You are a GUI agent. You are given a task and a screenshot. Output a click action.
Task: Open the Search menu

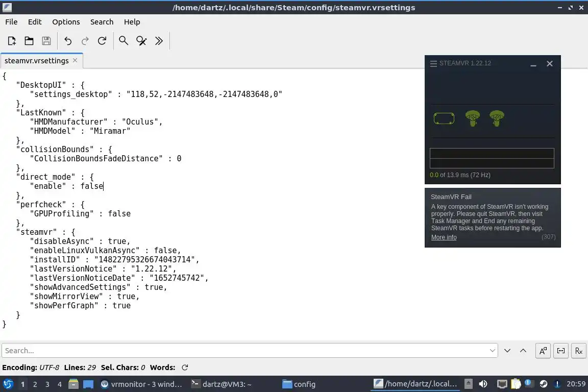tap(102, 22)
